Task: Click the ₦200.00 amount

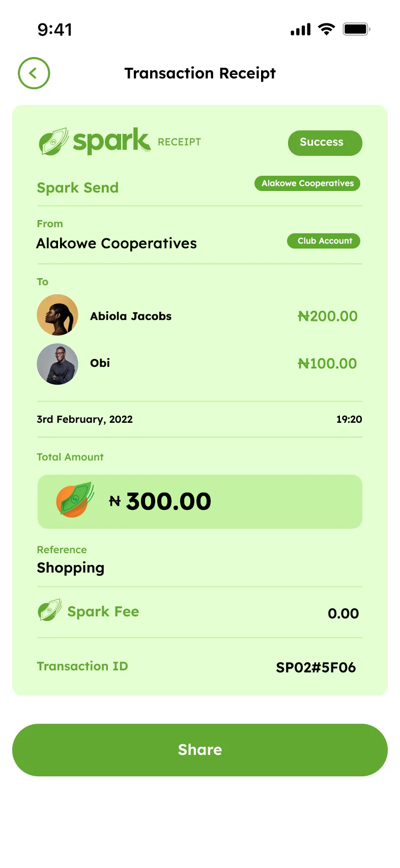Action: [328, 316]
